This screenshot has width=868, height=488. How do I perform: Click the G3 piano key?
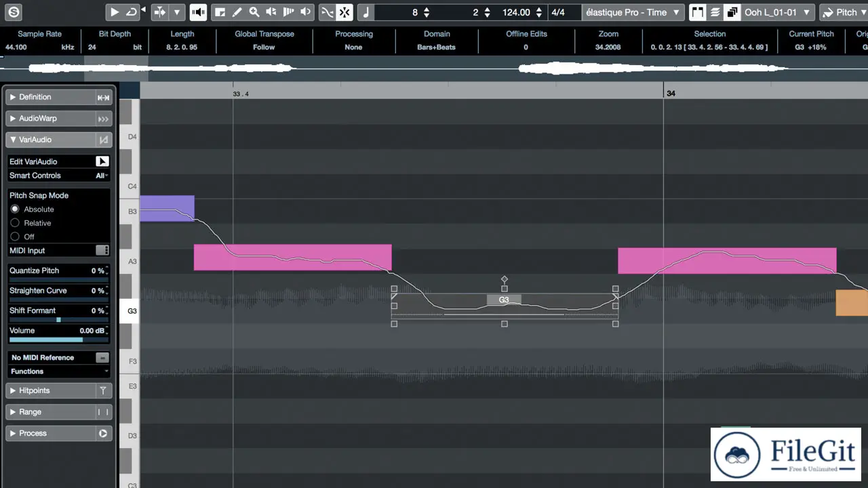pyautogui.click(x=130, y=311)
